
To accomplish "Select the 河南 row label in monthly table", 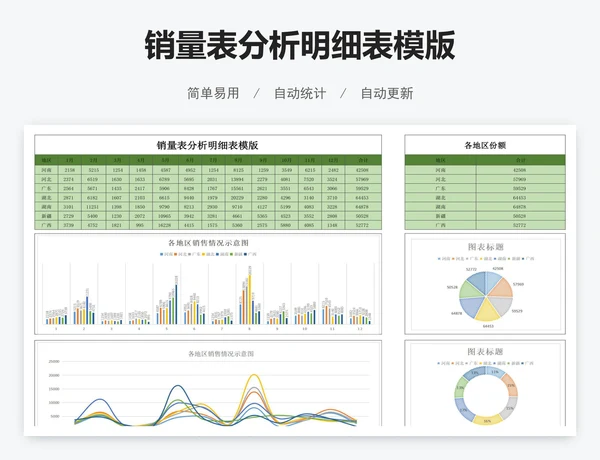I will 46,170.
